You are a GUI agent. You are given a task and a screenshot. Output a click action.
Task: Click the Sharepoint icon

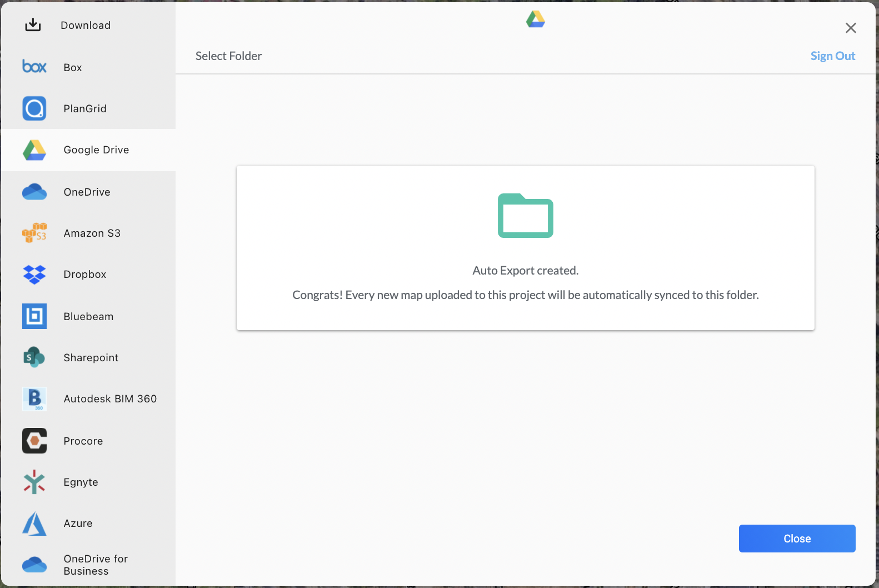click(34, 357)
